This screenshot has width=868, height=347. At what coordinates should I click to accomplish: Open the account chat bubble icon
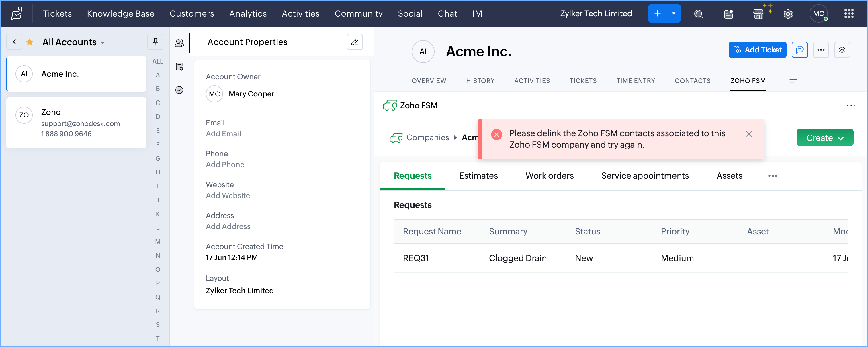[799, 50]
